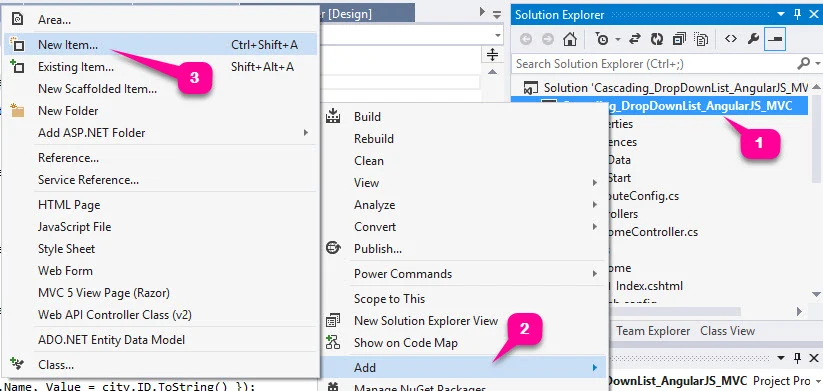Choose New Item... from the Add submenu
Image resolution: width=823 pixels, height=391 pixels.
160,45
